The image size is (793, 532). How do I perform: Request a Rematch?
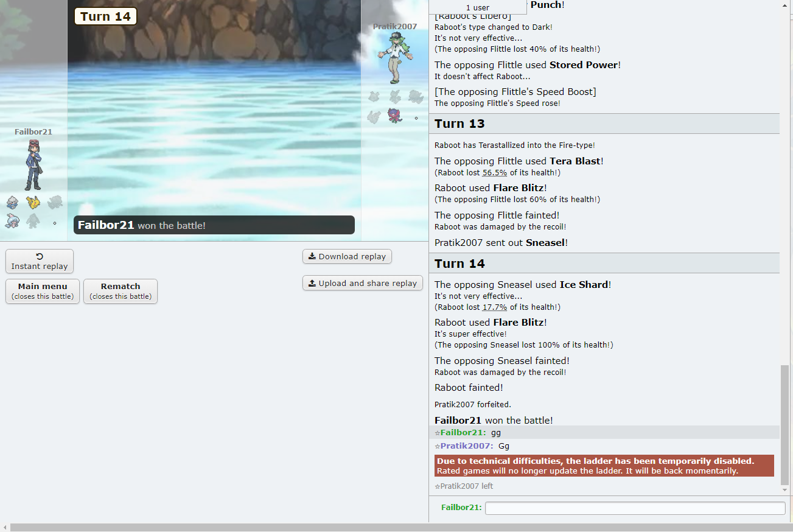click(121, 291)
